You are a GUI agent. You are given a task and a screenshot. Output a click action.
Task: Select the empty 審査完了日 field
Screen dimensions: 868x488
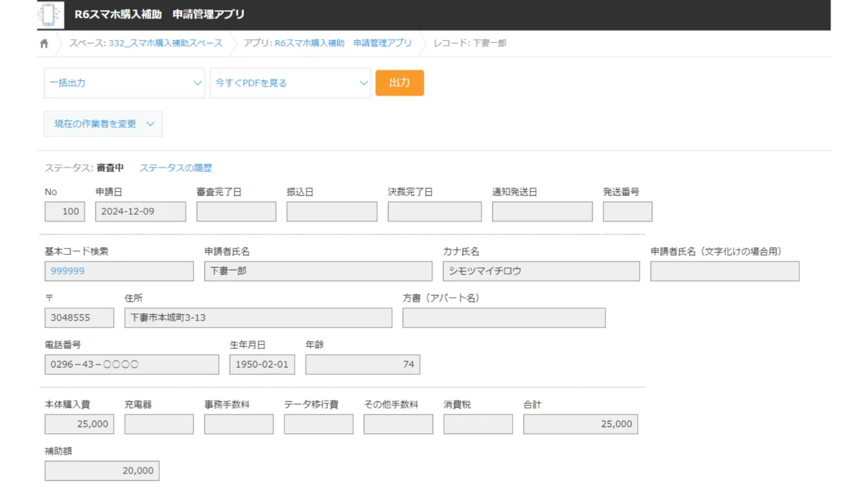coord(236,212)
